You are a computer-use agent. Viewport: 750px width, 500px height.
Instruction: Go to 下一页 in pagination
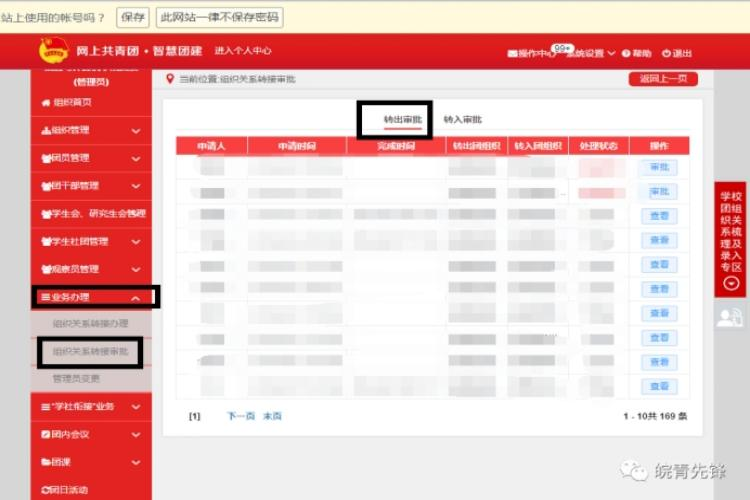[241, 416]
